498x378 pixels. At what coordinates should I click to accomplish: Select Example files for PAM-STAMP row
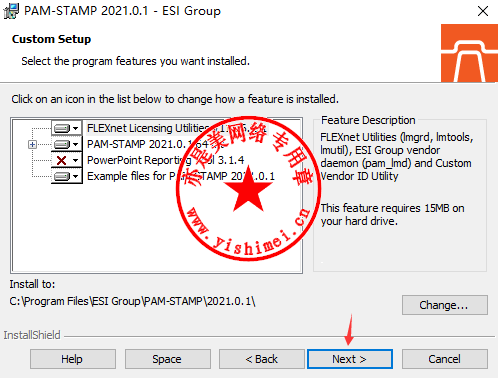point(181,176)
